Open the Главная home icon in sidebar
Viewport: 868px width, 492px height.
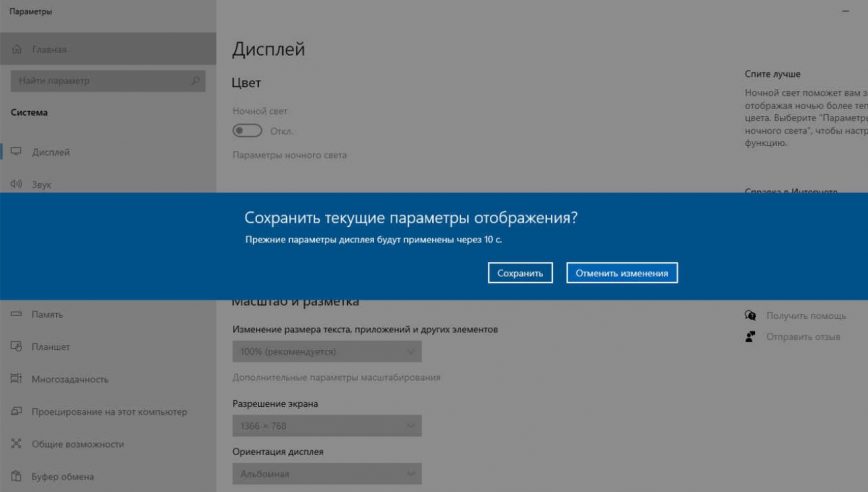pyautogui.click(x=17, y=49)
